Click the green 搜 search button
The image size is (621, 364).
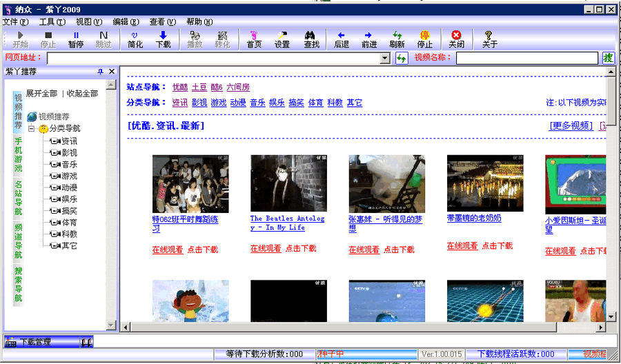pos(608,58)
